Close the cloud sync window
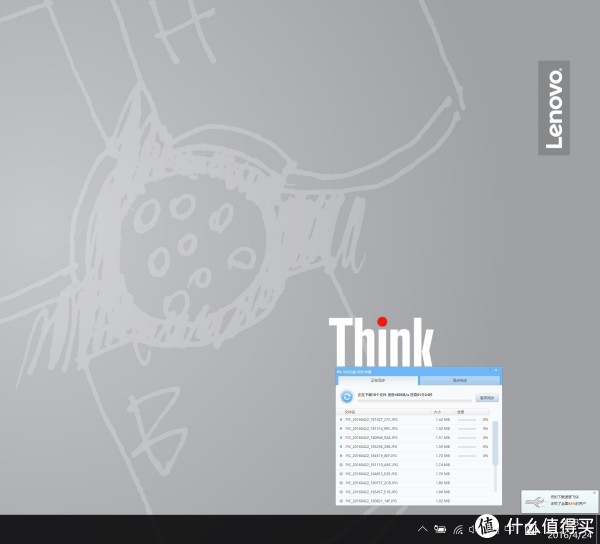This screenshot has height=544, width=600. point(496,370)
